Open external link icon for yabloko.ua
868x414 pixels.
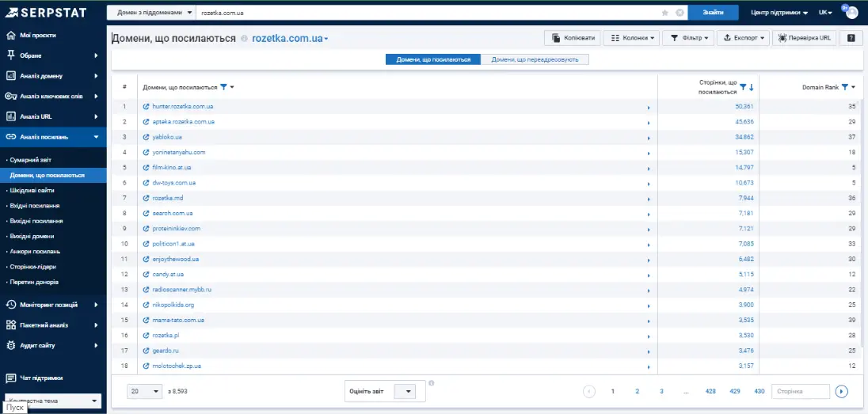click(x=147, y=137)
